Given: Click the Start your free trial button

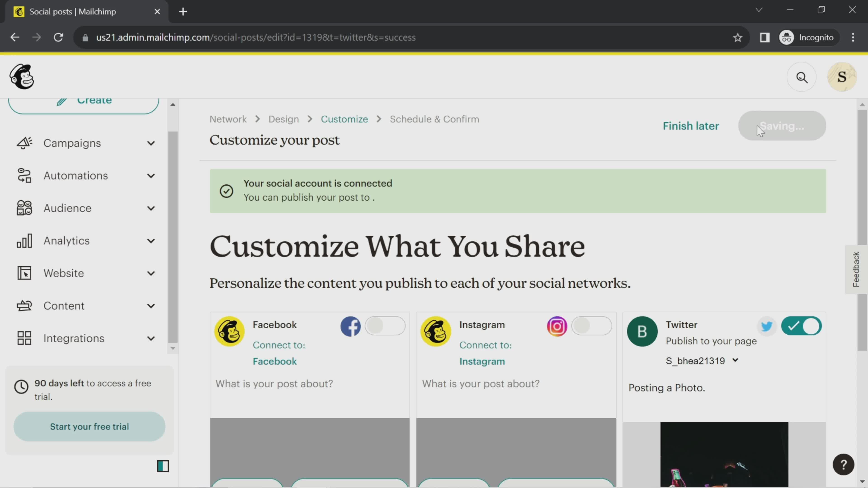Looking at the screenshot, I should tap(90, 427).
